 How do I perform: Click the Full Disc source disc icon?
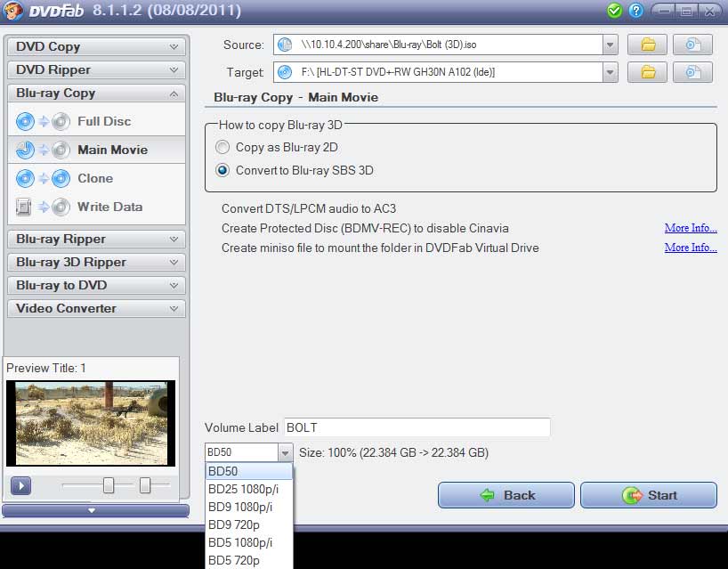tap(25, 122)
